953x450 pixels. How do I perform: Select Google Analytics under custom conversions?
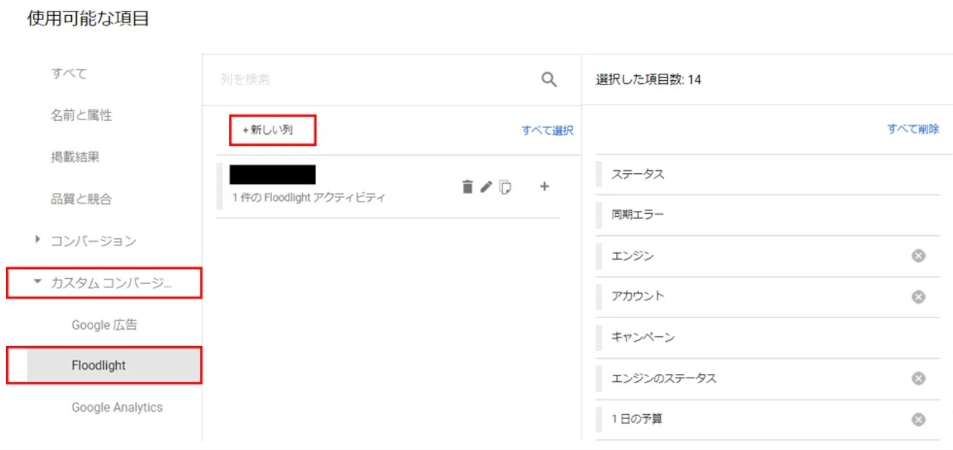pos(117,407)
